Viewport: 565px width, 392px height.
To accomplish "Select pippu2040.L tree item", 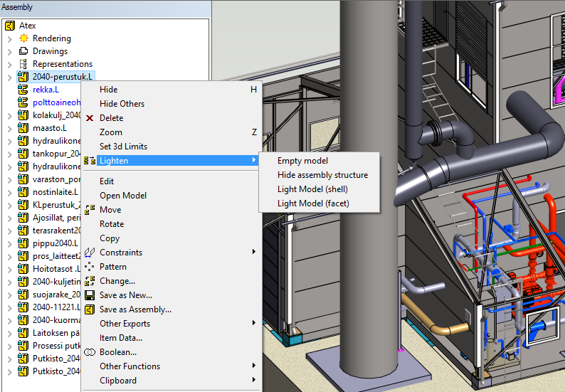I will click(55, 243).
